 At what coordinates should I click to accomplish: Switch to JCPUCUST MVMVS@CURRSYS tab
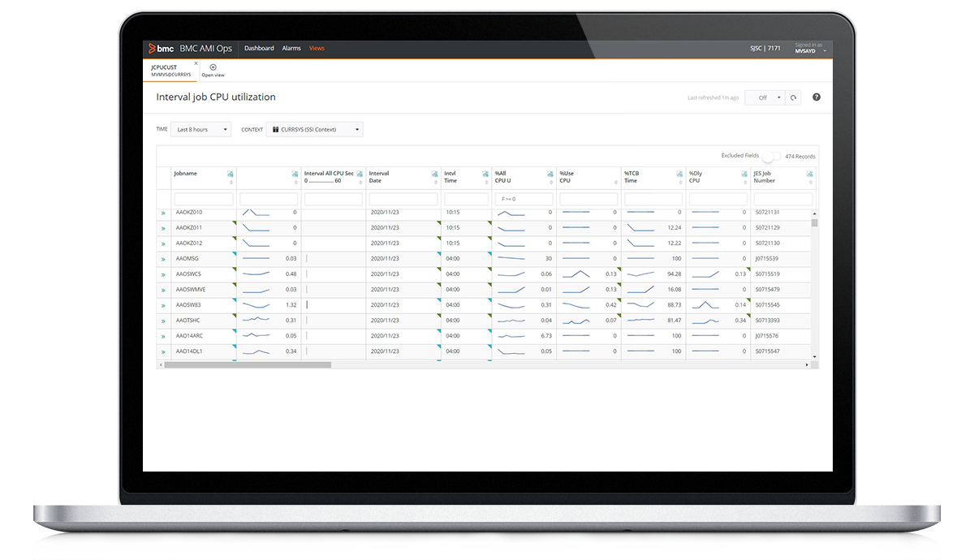[x=171, y=71]
